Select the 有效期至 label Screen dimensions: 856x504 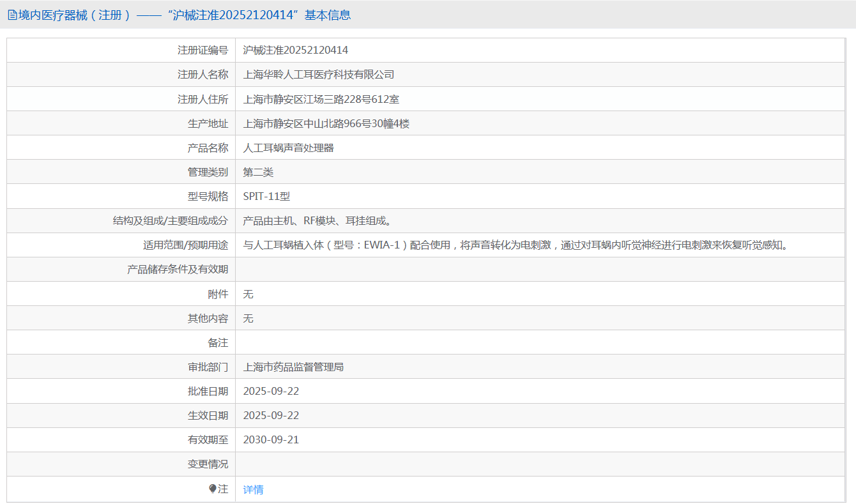click(x=208, y=439)
